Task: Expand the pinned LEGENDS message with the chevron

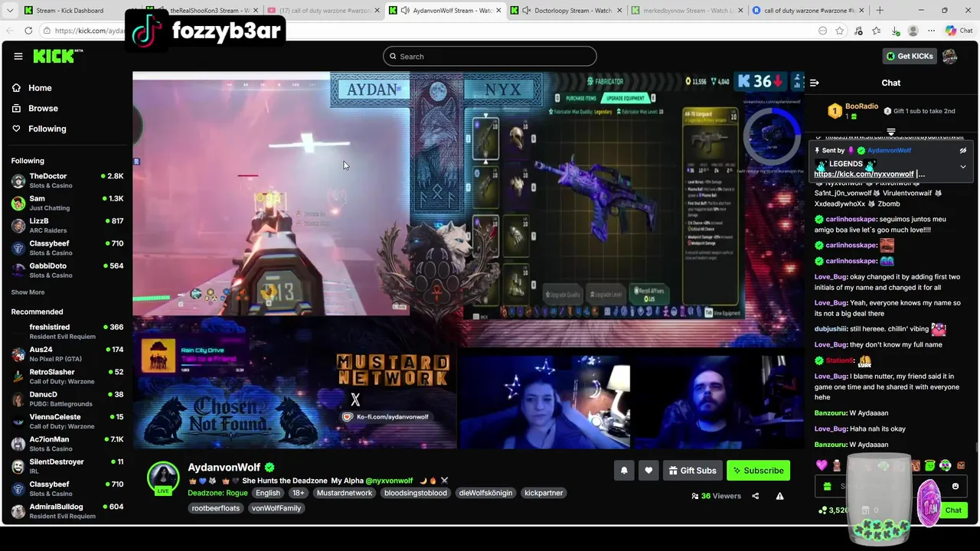Action: (x=963, y=166)
